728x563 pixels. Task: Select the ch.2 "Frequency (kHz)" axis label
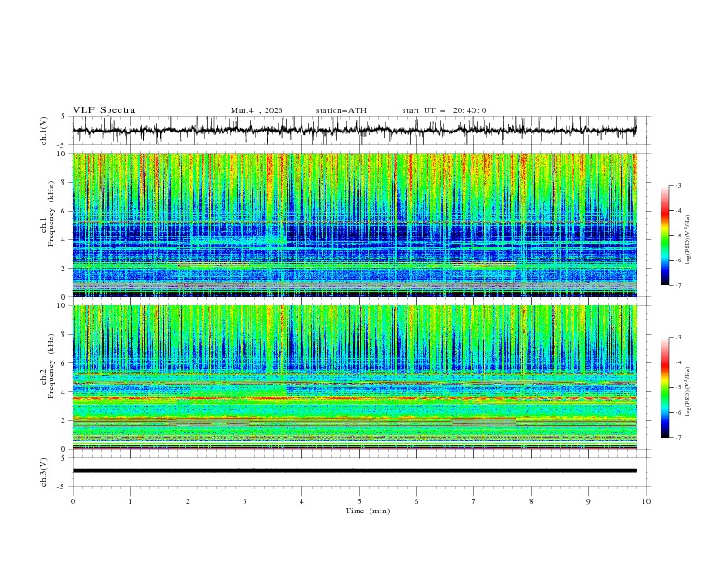[x=51, y=365]
